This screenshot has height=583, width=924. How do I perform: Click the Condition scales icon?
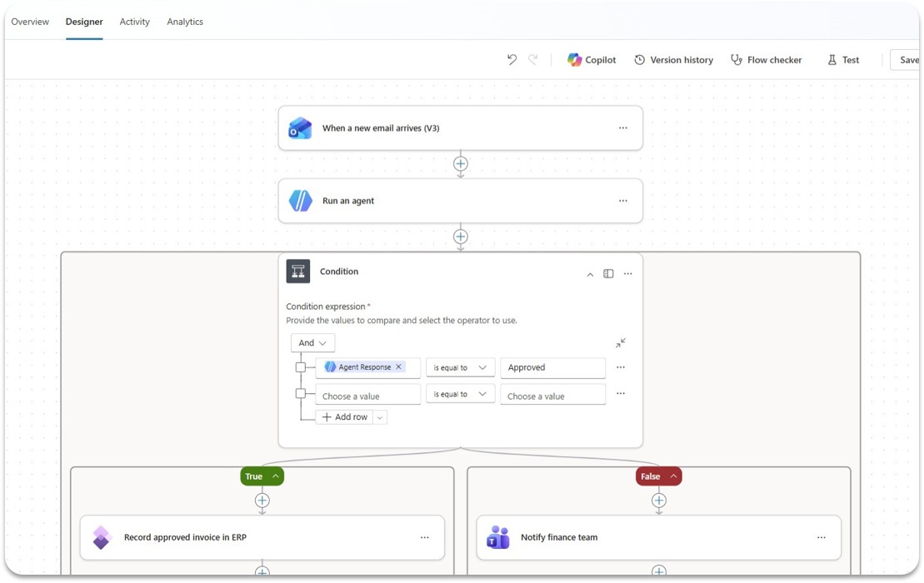[x=297, y=271]
